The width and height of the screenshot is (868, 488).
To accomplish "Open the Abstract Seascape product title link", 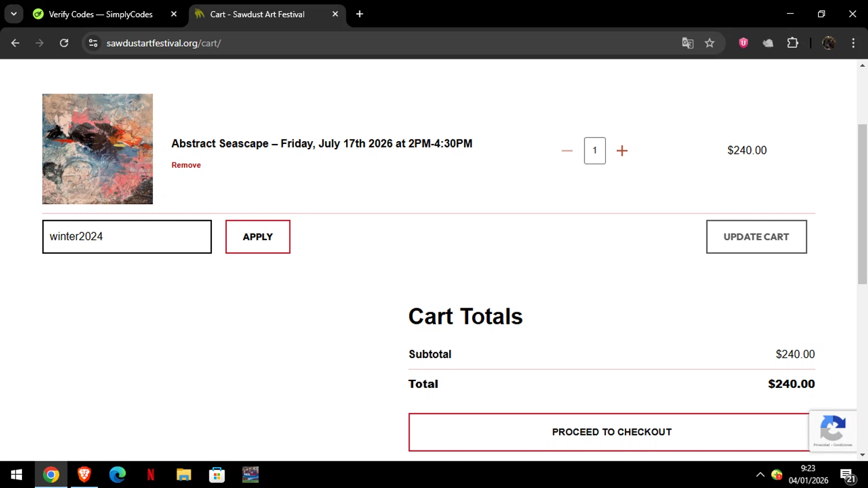I will [322, 143].
